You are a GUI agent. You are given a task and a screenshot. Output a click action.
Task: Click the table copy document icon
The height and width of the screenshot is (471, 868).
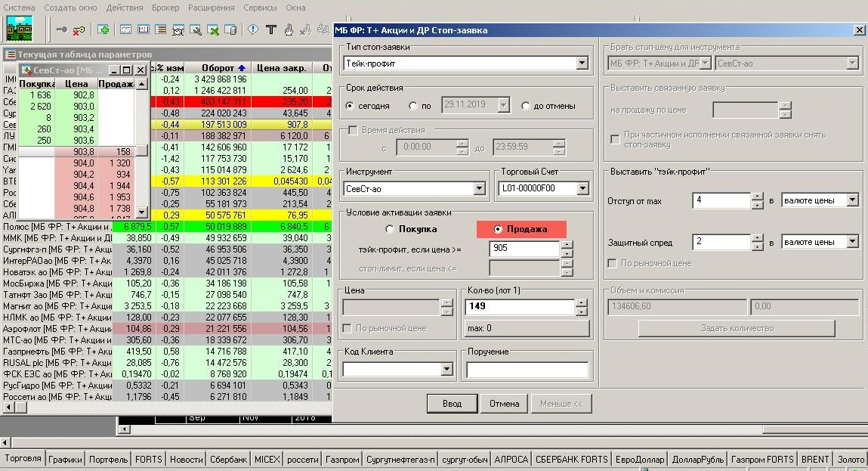click(x=230, y=29)
